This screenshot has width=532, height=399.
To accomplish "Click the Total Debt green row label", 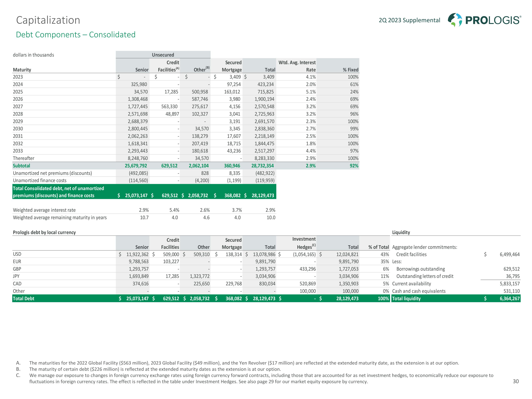I will [24, 298].
